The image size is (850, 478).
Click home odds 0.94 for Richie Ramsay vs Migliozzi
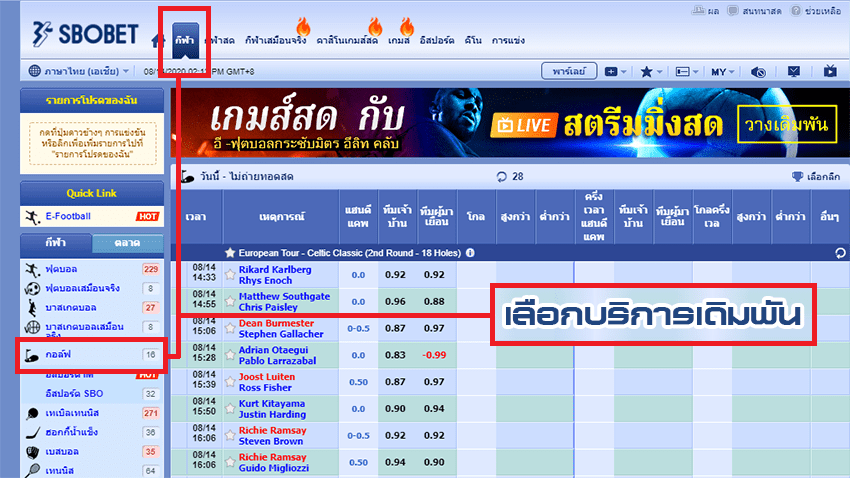395,462
